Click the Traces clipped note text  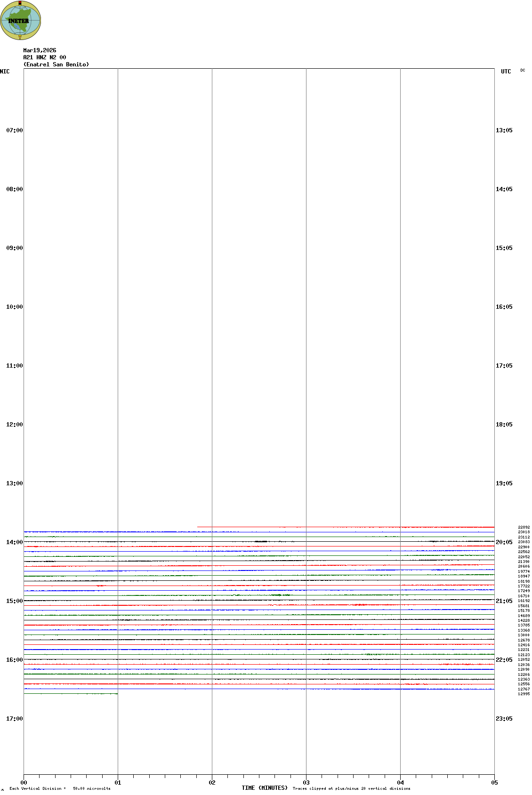[351, 788]
